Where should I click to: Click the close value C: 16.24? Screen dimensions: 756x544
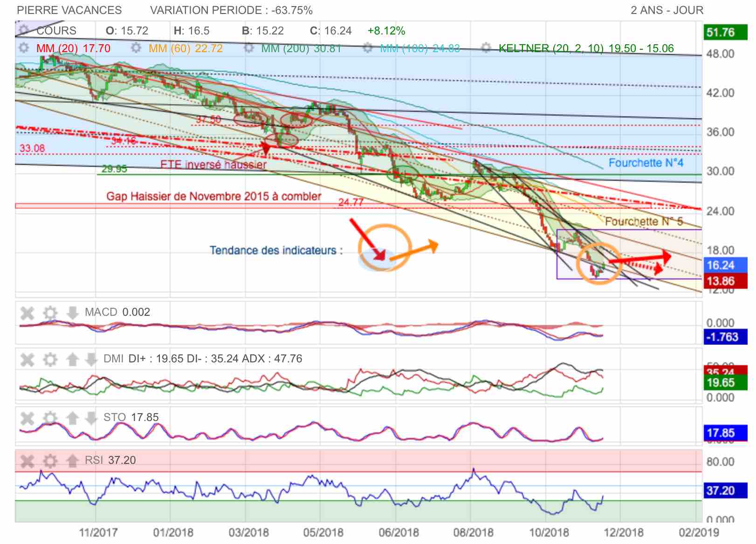[330, 31]
